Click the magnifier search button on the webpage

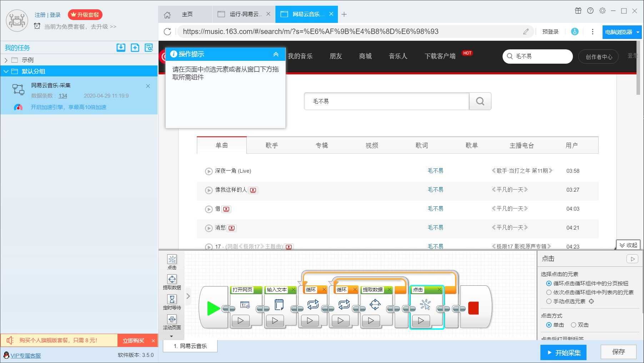point(480,101)
